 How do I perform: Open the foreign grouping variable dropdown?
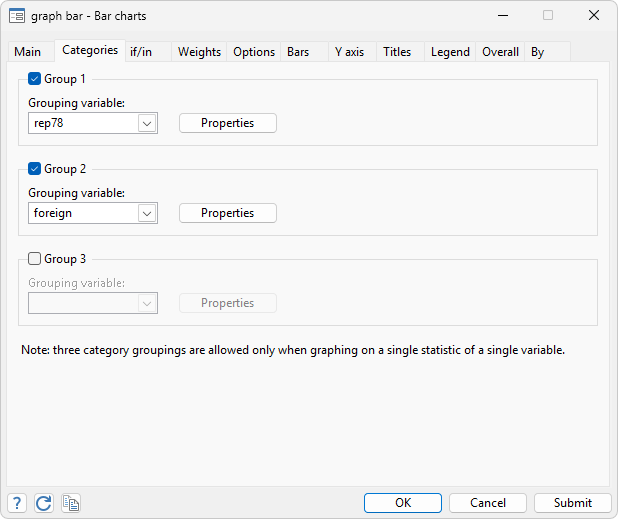(x=146, y=213)
